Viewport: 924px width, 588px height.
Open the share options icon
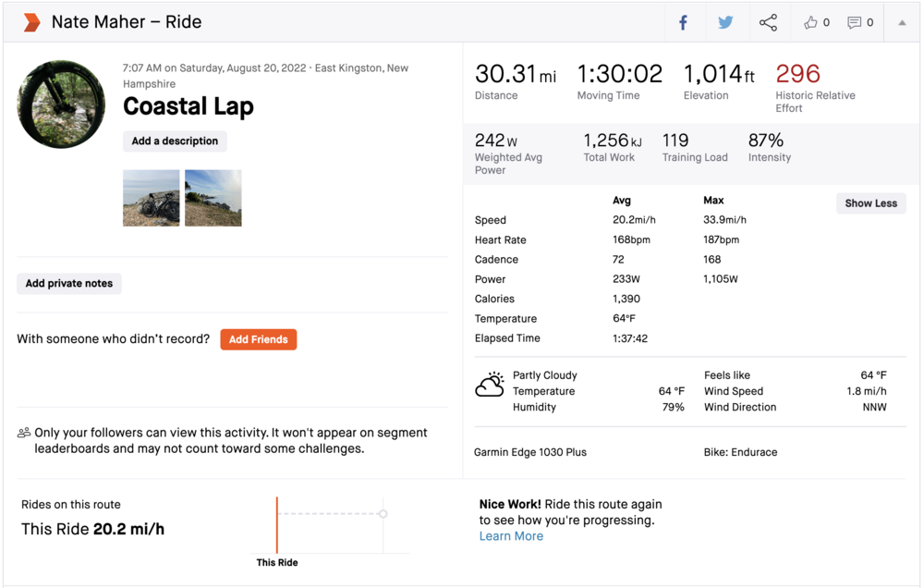click(768, 22)
